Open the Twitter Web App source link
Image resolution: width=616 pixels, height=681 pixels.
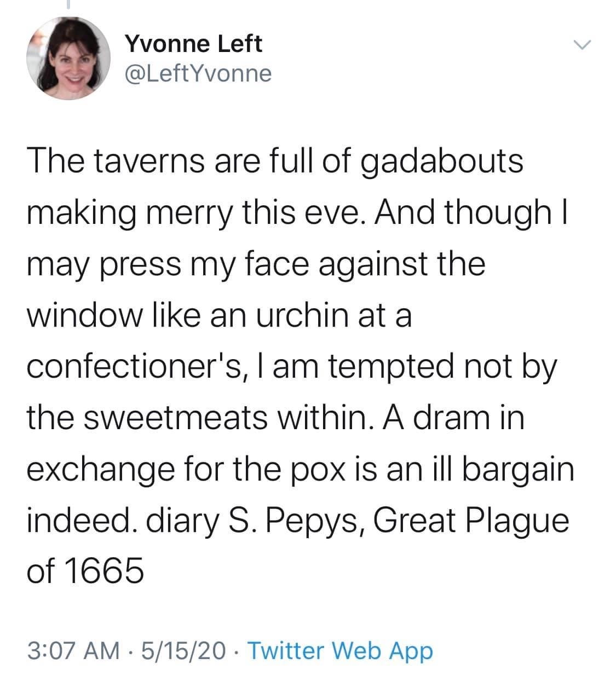tap(341, 650)
